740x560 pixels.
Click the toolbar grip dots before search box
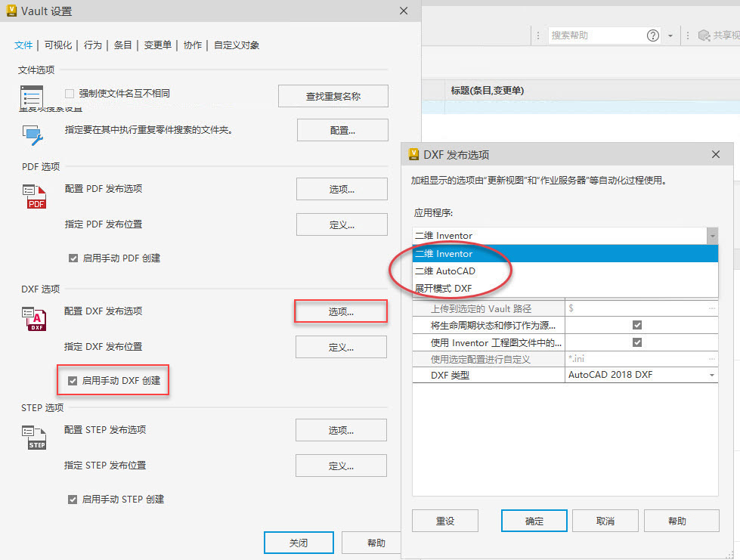pyautogui.click(x=538, y=36)
